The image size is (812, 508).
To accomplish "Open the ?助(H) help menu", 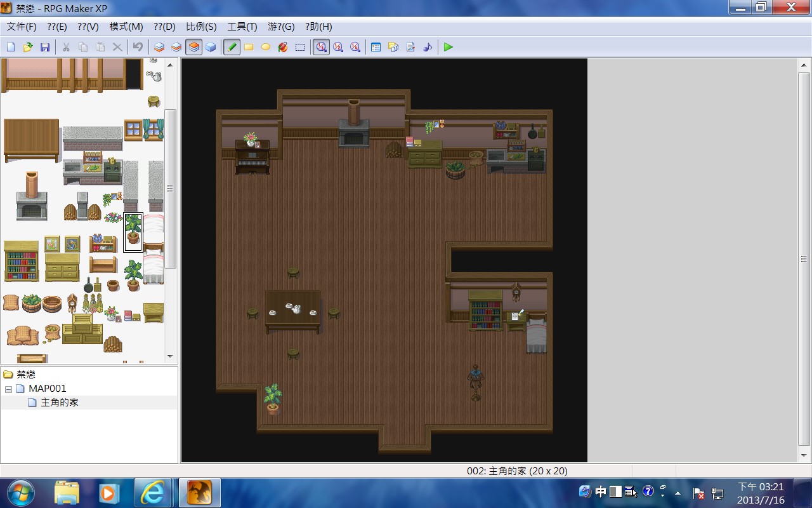I will 318,27.
